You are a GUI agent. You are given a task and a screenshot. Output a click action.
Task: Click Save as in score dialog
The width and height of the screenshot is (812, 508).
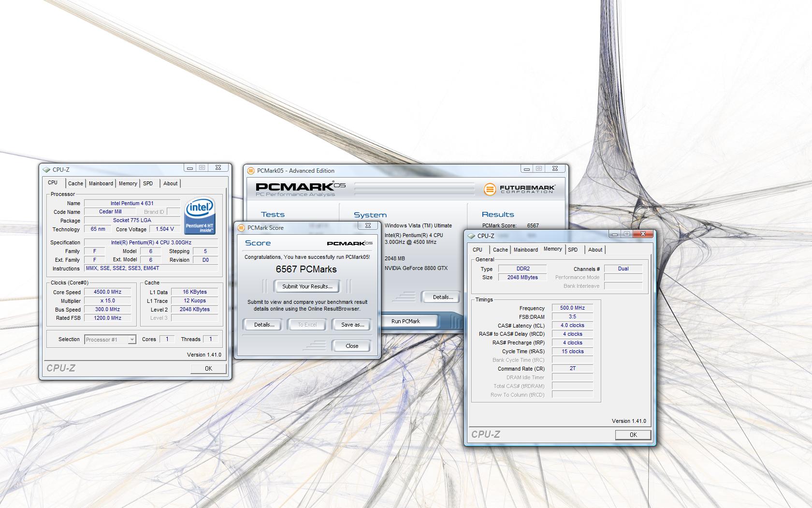coord(353,325)
